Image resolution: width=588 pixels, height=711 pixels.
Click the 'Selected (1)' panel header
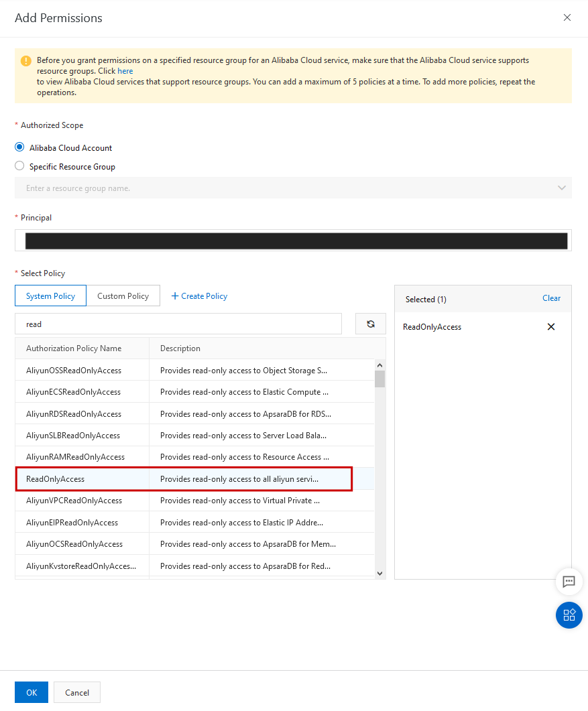pyautogui.click(x=426, y=299)
